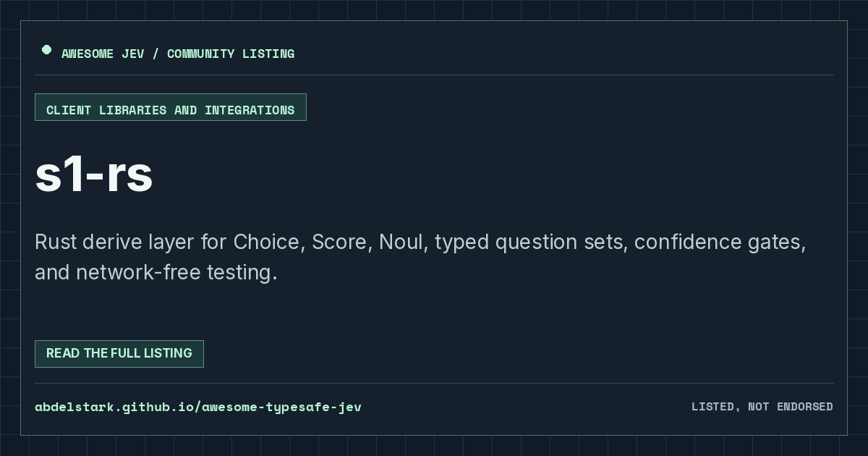868x456 pixels.
Task: Click the word "INTEGRATIONS" in category tag
Action: coord(250,110)
